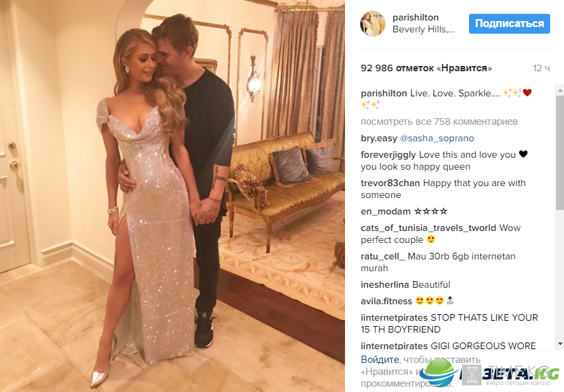The width and height of the screenshot is (564, 392).
Task: Click the Войдите login link
Action: point(380,360)
